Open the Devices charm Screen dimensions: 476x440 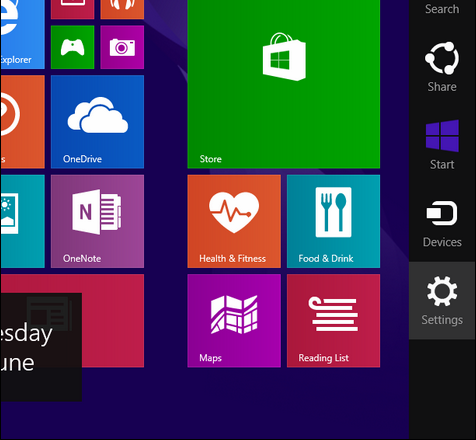(442, 223)
